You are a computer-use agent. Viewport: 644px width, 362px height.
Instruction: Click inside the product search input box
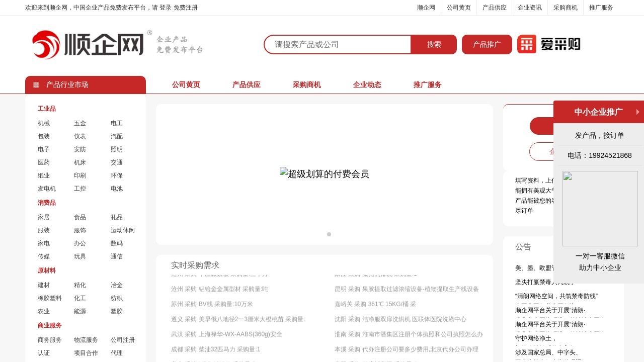337,44
